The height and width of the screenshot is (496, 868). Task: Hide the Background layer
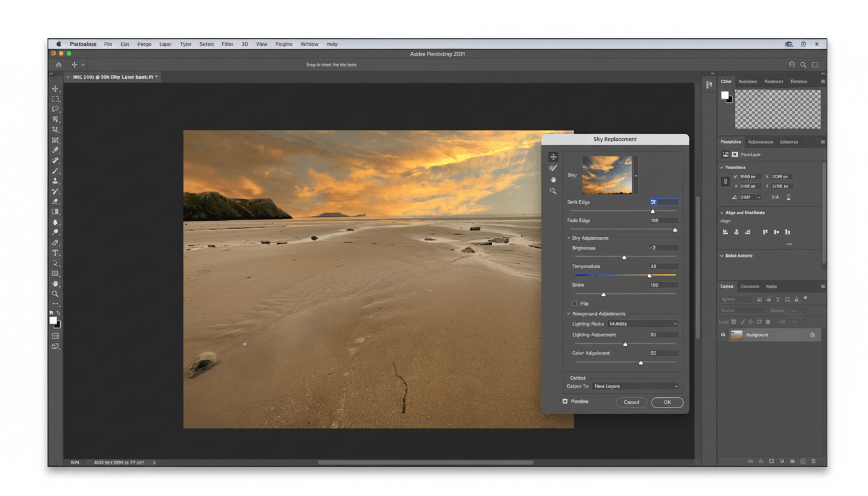point(723,335)
